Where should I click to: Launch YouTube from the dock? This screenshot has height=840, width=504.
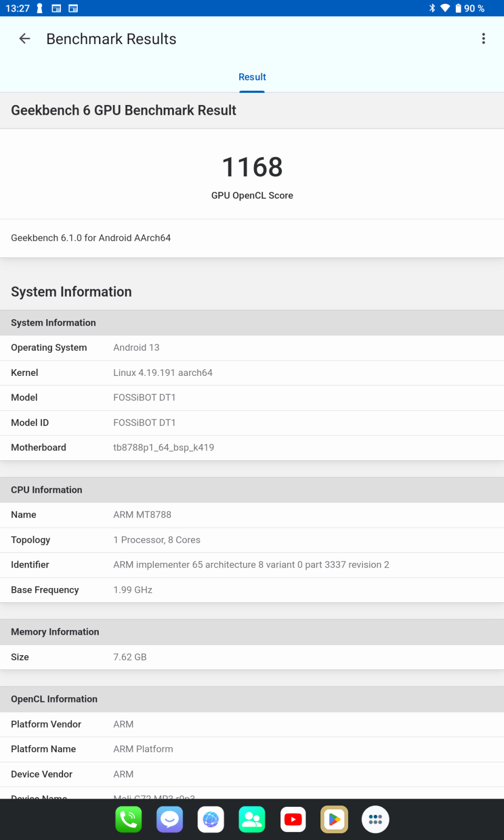pos(293,820)
